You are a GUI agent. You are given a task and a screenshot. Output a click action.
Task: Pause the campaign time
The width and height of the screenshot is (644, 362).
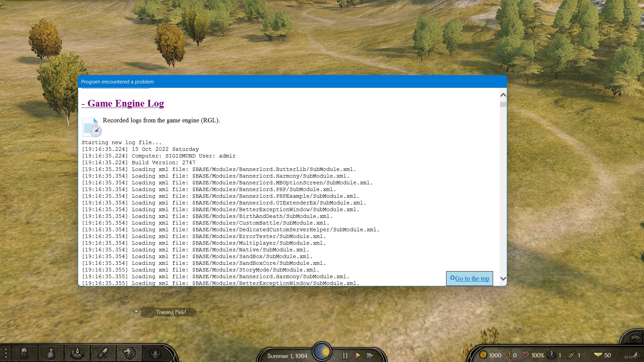click(x=345, y=356)
